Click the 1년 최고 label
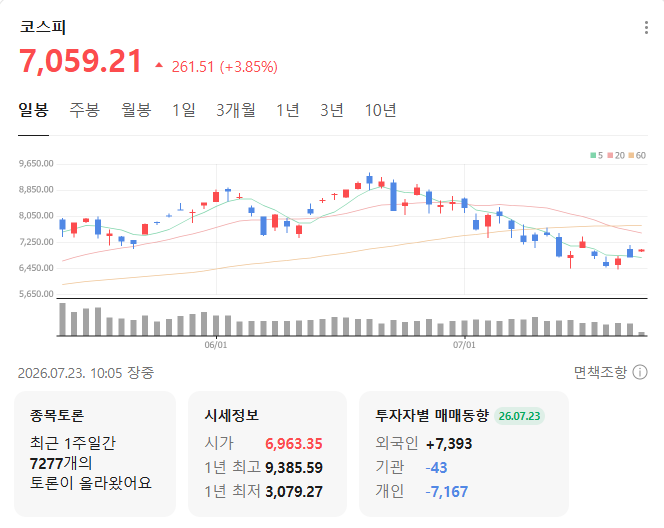This screenshot has height=528, width=664. point(232,467)
